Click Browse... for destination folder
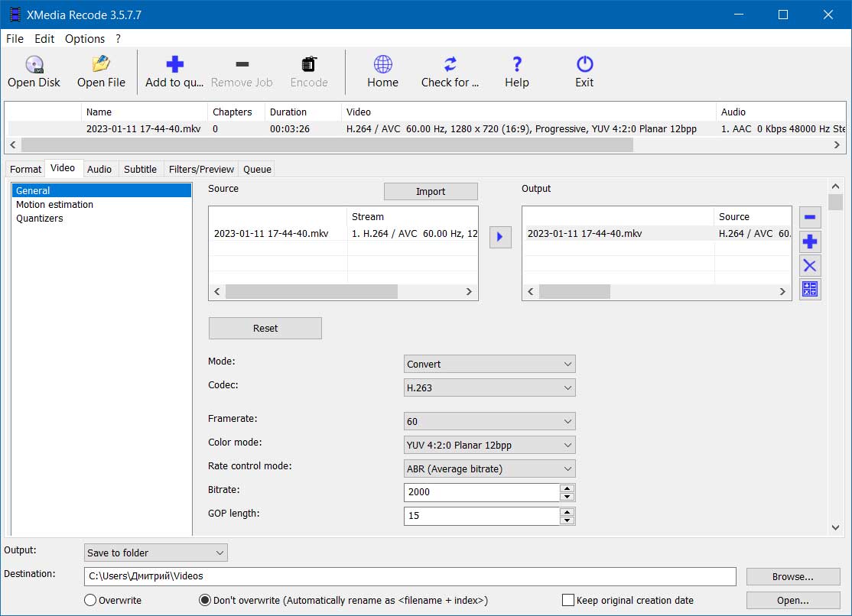Screen dimensions: 852x616 tap(793, 576)
